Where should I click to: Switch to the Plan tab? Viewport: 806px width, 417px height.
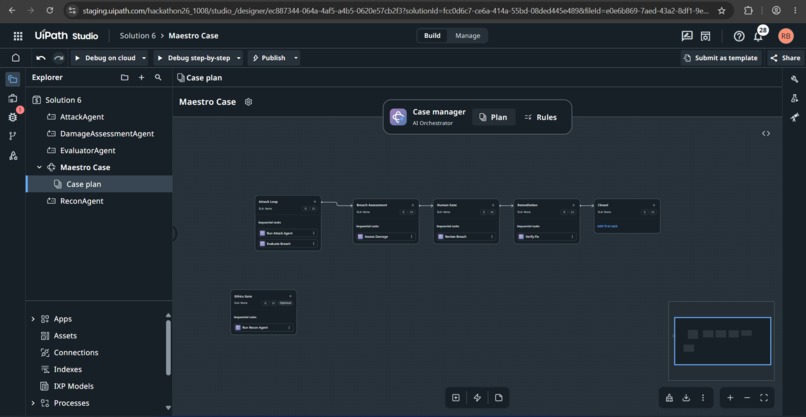[493, 117]
